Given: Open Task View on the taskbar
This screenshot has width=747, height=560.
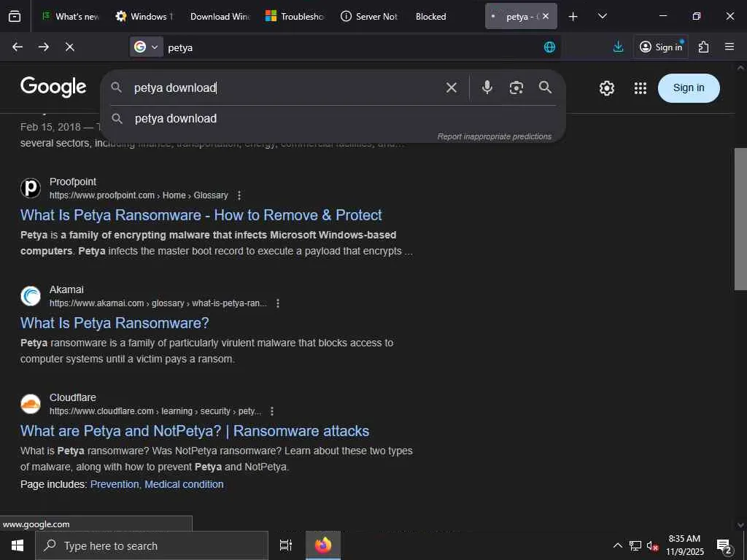Looking at the screenshot, I should click(x=285, y=545).
